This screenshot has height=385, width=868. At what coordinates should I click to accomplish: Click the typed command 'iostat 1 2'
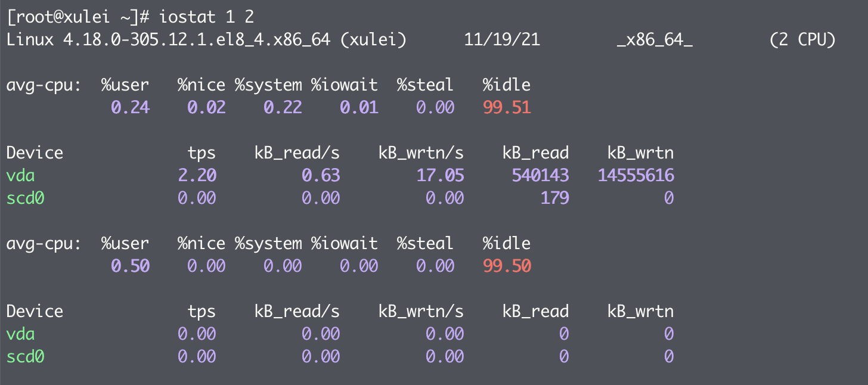click(x=206, y=17)
